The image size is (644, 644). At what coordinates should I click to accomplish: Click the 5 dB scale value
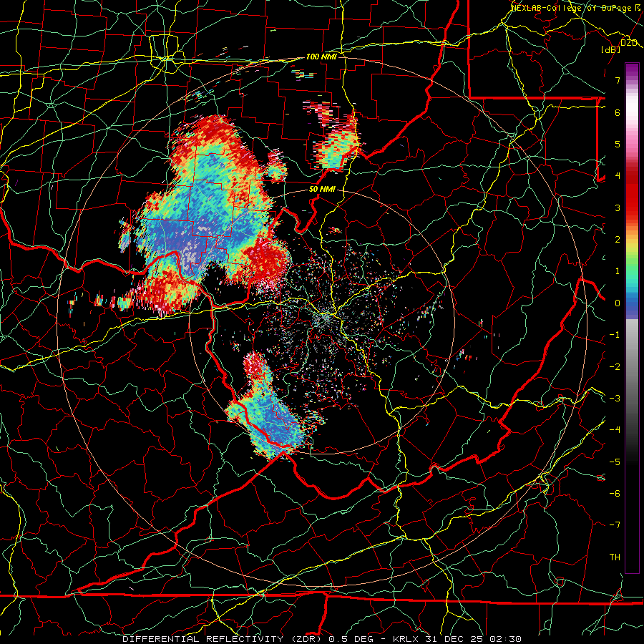click(618, 144)
